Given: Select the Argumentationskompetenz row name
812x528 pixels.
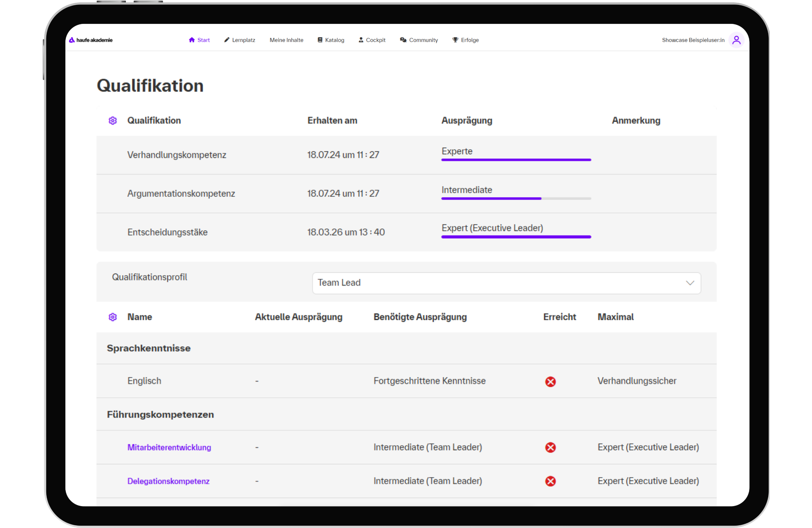Looking at the screenshot, I should click(181, 194).
